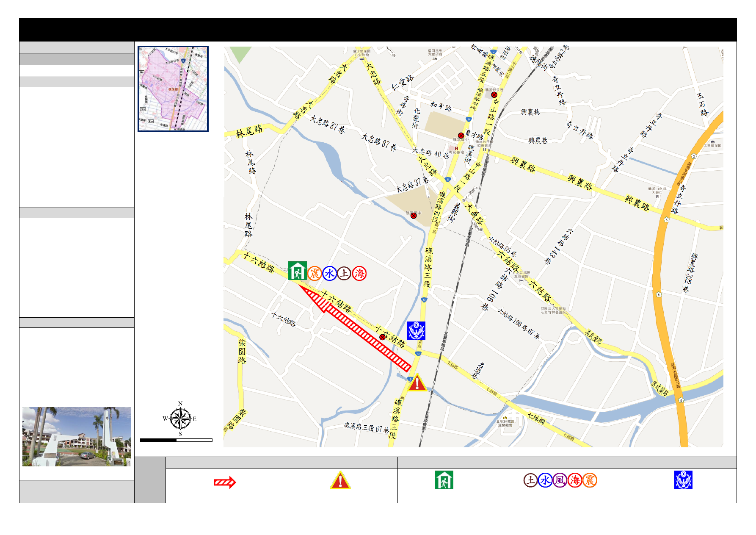Click the 仁愛路 road label
This screenshot has height=535, width=756.
[403, 83]
